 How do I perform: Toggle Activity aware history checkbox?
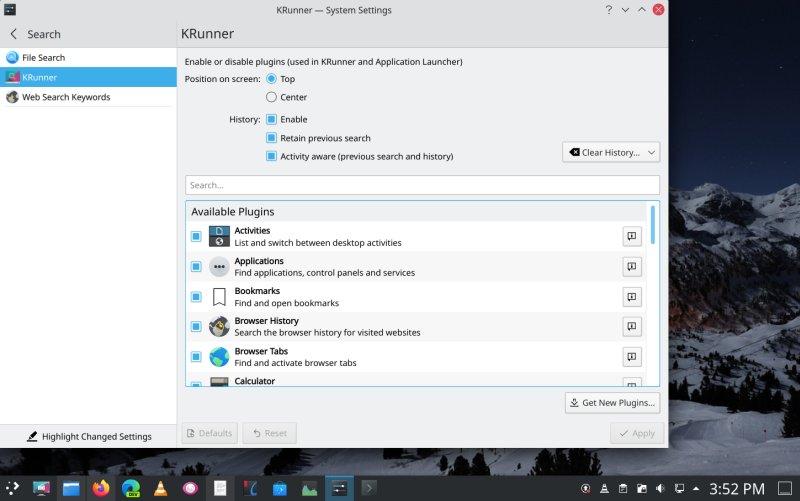coord(272,156)
